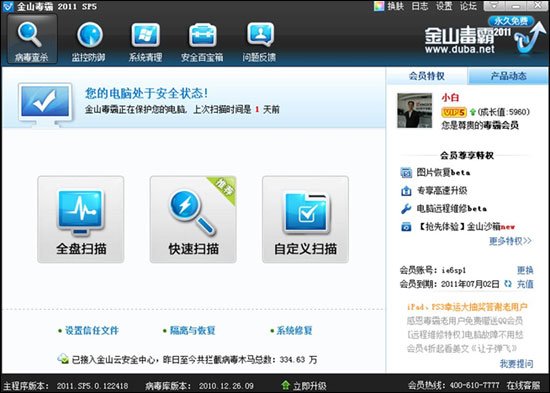Click the user avatar photo

414,111
